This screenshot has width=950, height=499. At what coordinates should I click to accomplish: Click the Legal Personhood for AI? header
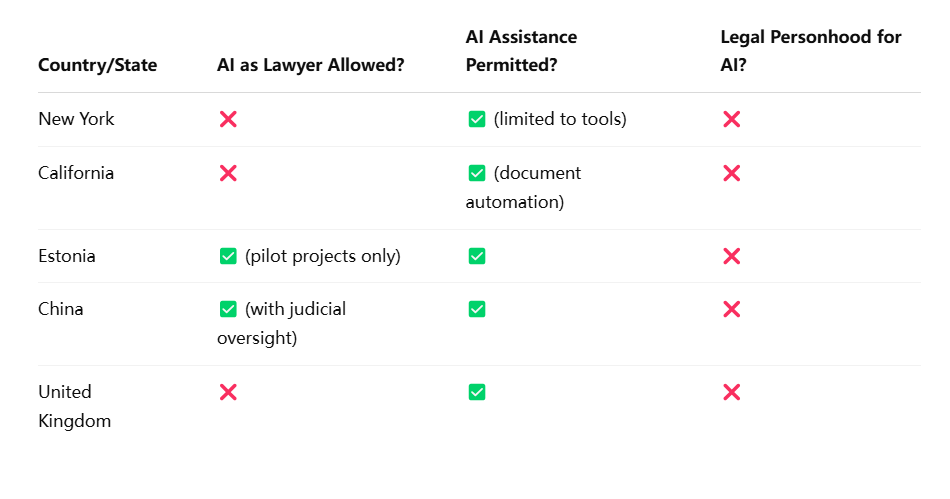[x=811, y=51]
